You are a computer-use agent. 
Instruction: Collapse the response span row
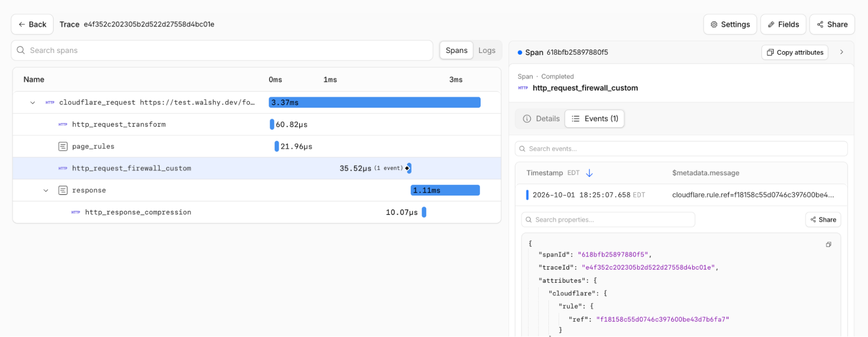tap(46, 190)
